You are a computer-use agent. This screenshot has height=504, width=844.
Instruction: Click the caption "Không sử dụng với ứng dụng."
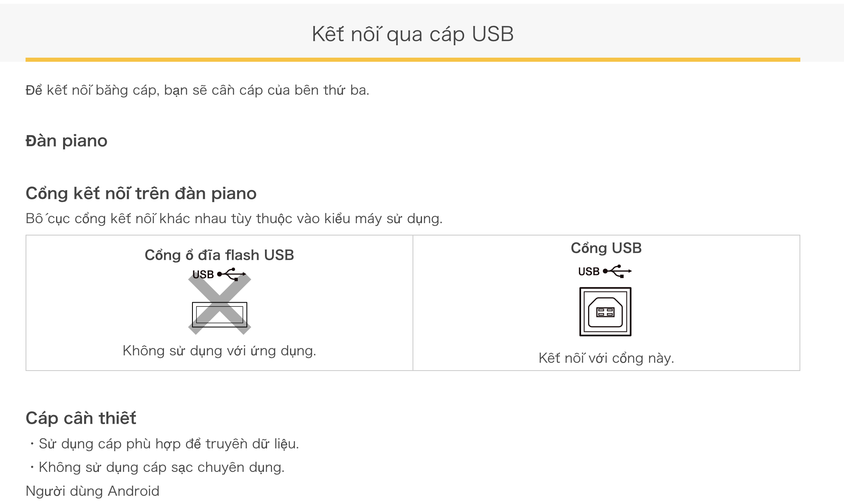(219, 351)
